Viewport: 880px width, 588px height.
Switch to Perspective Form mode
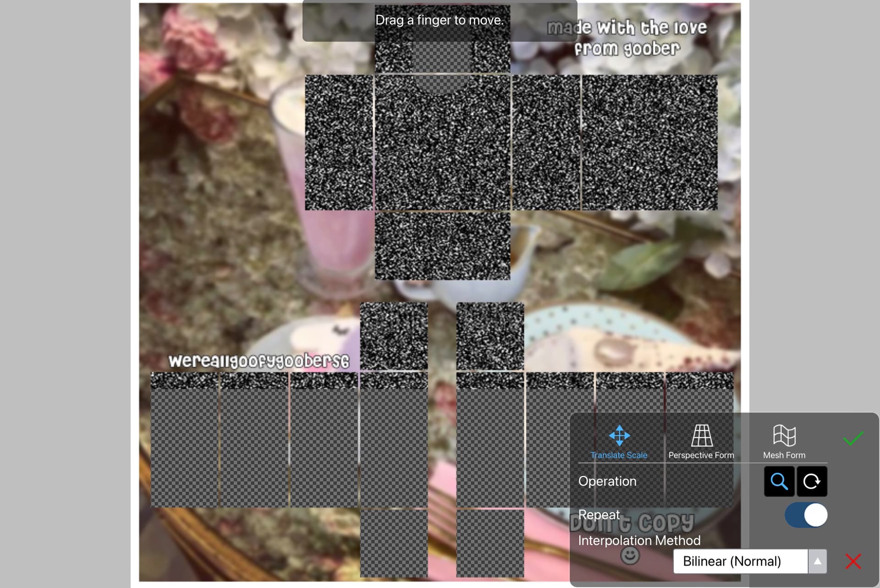701,441
